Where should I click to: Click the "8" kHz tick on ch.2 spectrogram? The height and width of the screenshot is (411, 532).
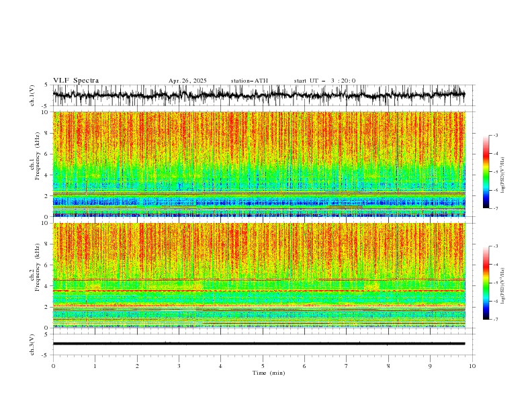pyautogui.click(x=47, y=244)
